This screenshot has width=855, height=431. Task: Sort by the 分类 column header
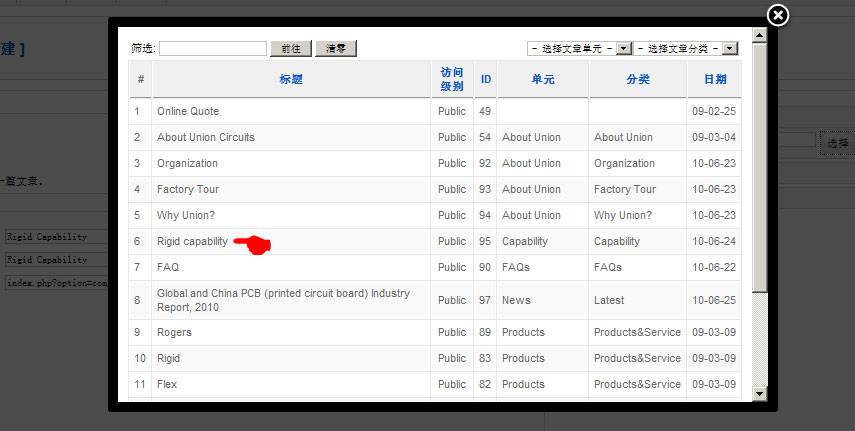pos(637,79)
